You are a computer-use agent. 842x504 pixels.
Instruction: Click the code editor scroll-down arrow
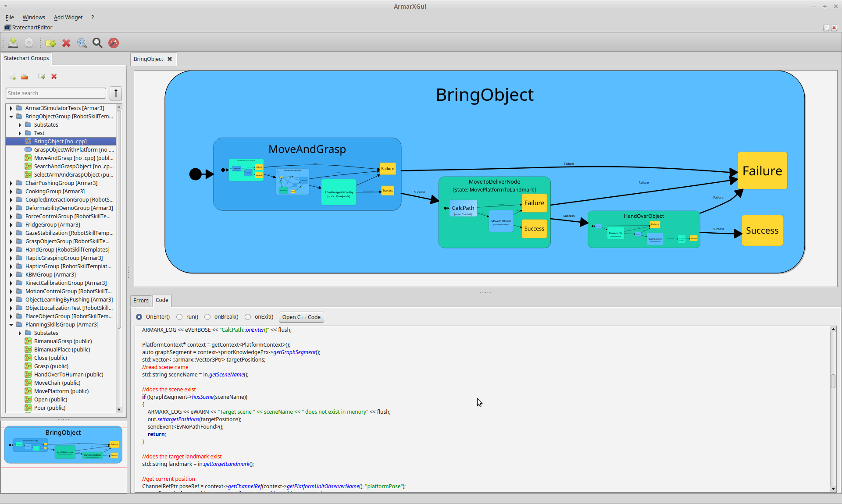click(833, 489)
